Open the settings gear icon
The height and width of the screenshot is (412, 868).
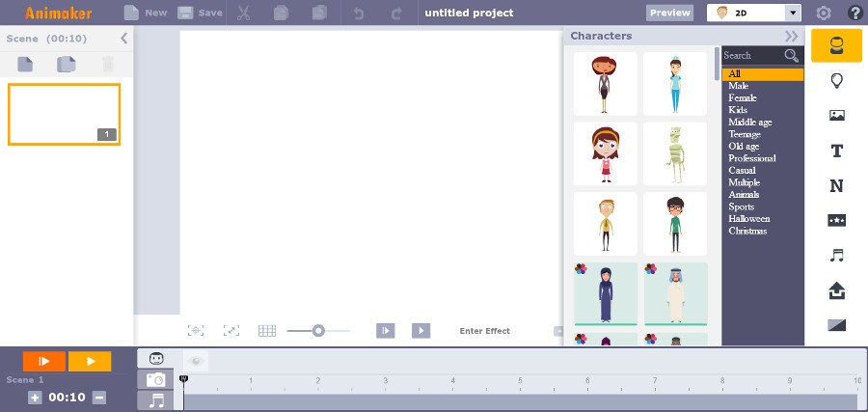[x=824, y=13]
